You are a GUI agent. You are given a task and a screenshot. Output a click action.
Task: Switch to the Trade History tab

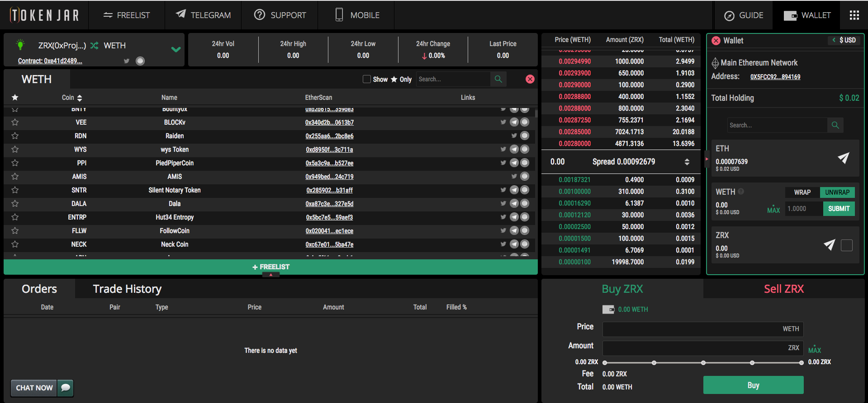(127, 289)
